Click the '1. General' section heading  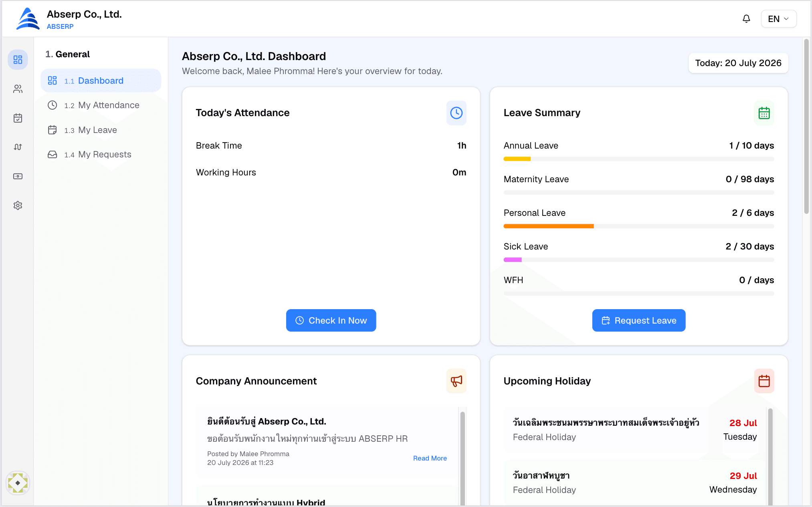(x=67, y=54)
